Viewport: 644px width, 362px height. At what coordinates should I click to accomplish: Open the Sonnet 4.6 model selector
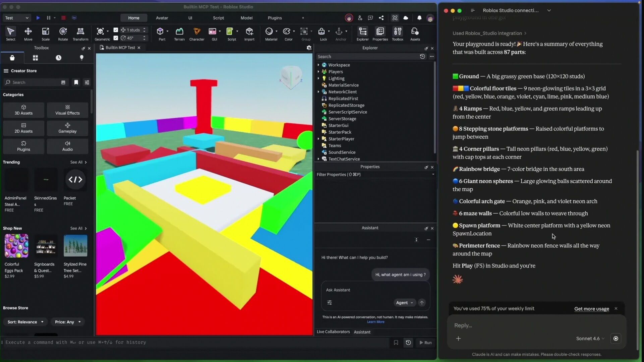pos(590,339)
